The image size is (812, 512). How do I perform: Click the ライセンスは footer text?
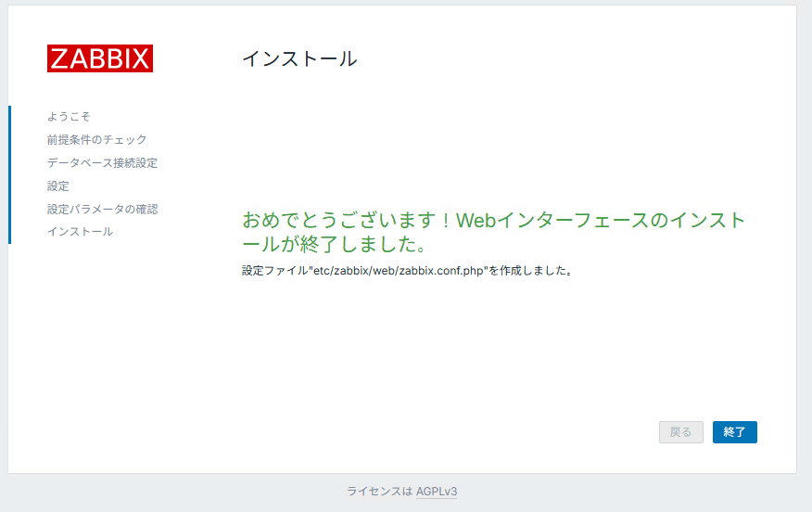pos(380,492)
